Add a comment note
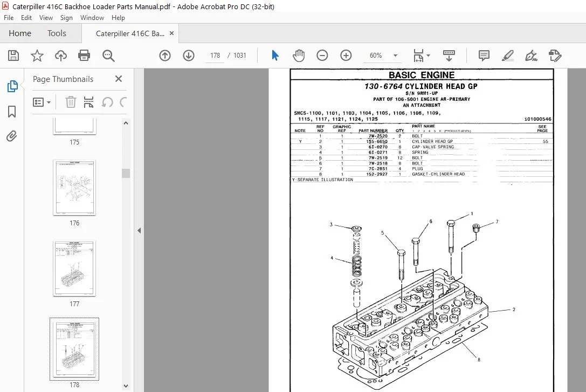The height and width of the screenshot is (392, 586). click(x=484, y=56)
